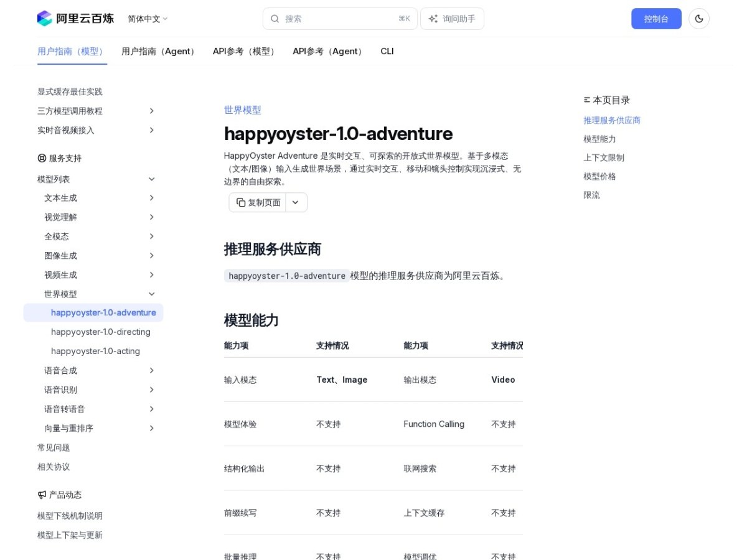Click the "模型体验" table cell
747x560 pixels.
[x=240, y=424]
